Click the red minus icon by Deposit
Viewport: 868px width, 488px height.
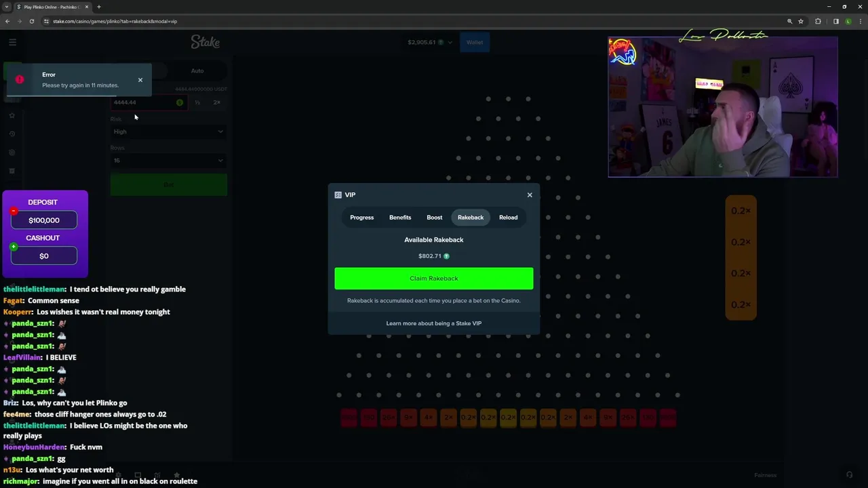pos(14,211)
